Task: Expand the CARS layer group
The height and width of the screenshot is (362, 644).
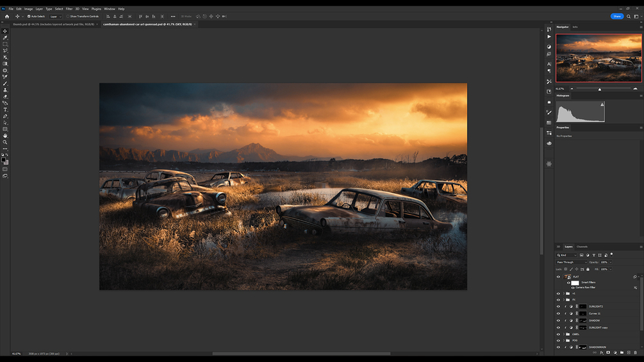Action: (x=563, y=334)
